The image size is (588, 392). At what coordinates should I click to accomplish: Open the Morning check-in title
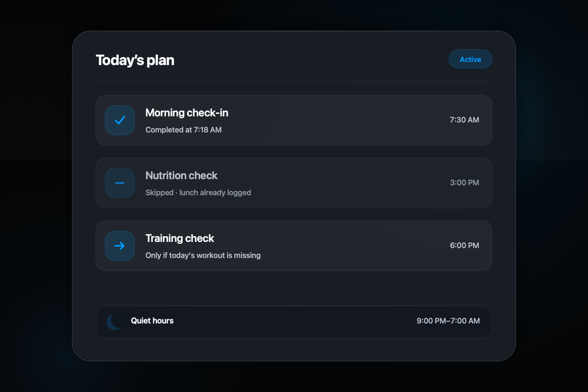coord(187,113)
